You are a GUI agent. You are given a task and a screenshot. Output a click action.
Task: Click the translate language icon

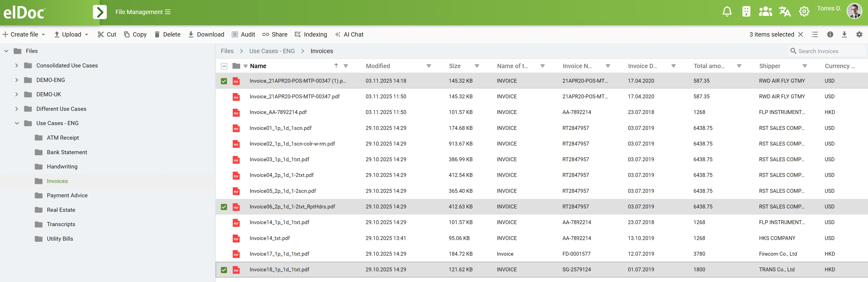pos(784,12)
